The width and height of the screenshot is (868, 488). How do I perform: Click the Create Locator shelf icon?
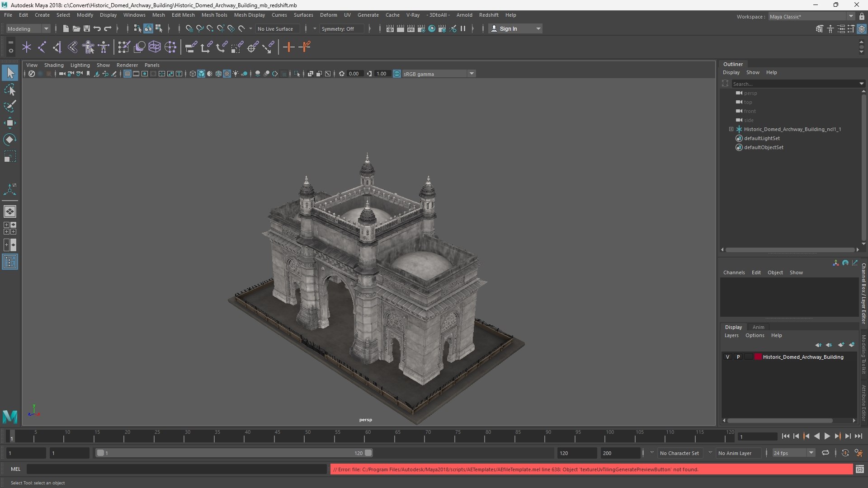tap(27, 47)
